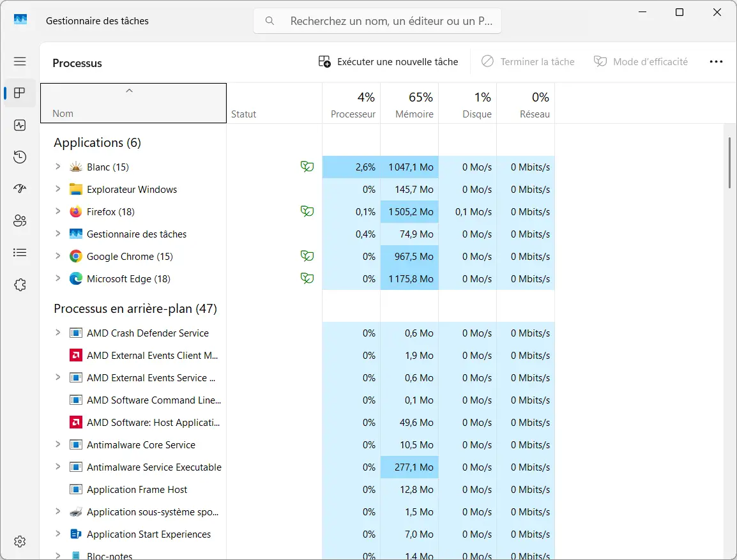Viewport: 737px width, 560px height.
Task: Click the Terminer la tâche button
Action: pyautogui.click(x=528, y=61)
